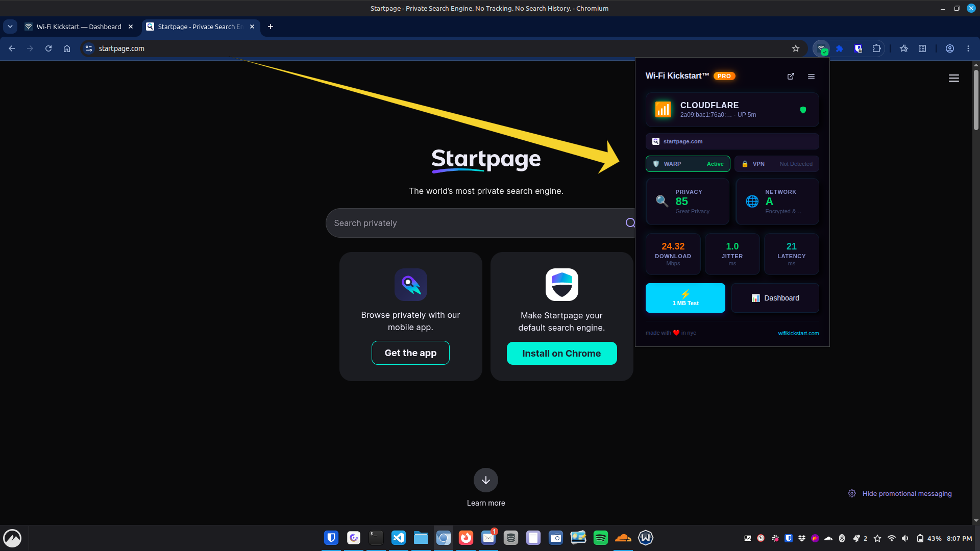Click the startpage.com site row in the popup
The width and height of the screenshot is (980, 551).
tap(732, 141)
